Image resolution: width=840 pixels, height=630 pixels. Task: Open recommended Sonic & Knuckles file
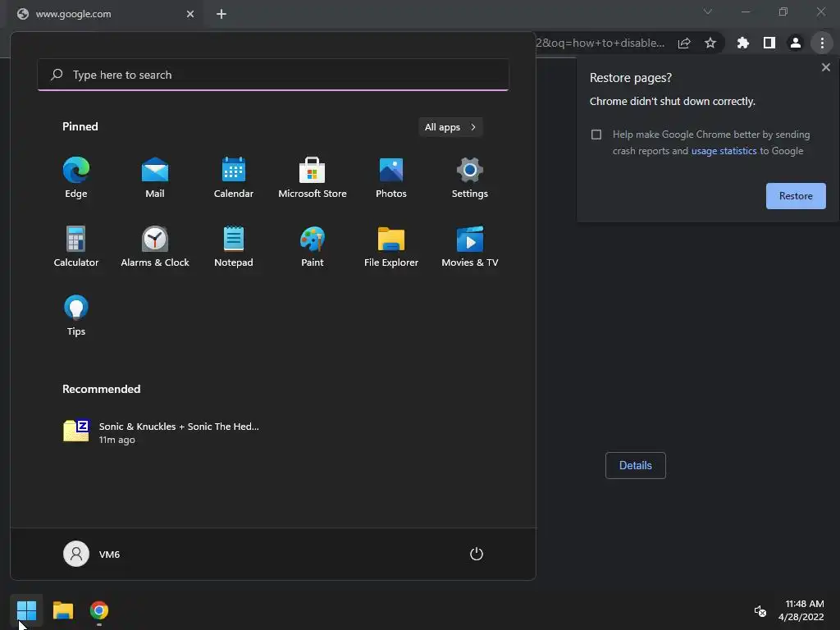click(x=161, y=432)
